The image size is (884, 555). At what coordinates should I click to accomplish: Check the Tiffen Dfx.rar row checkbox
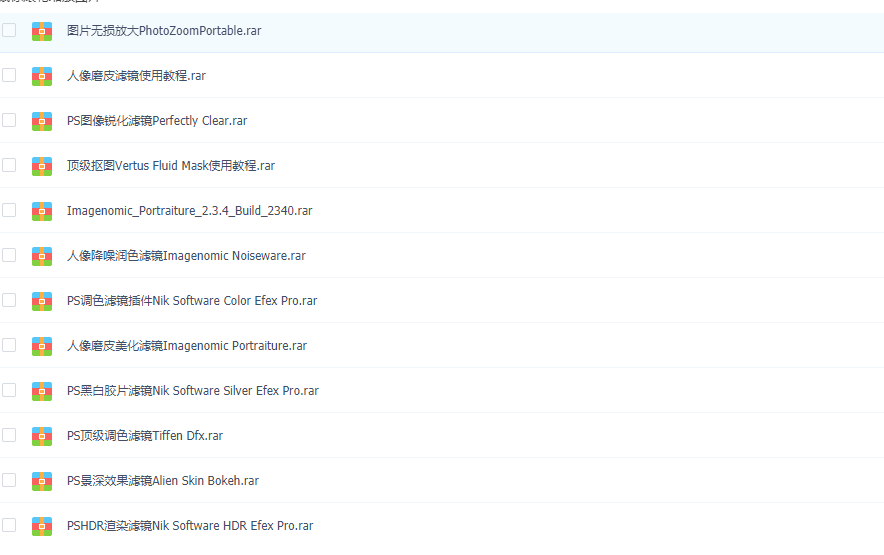coord(9,435)
